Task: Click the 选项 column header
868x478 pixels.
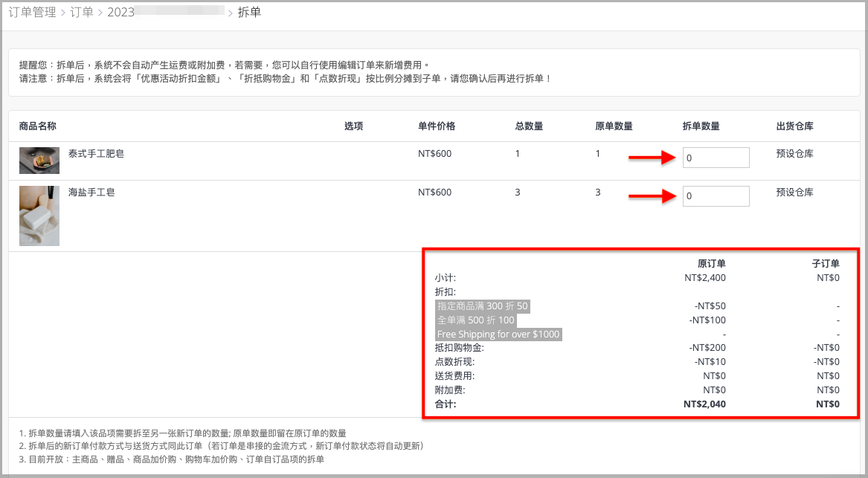Action: [354, 126]
